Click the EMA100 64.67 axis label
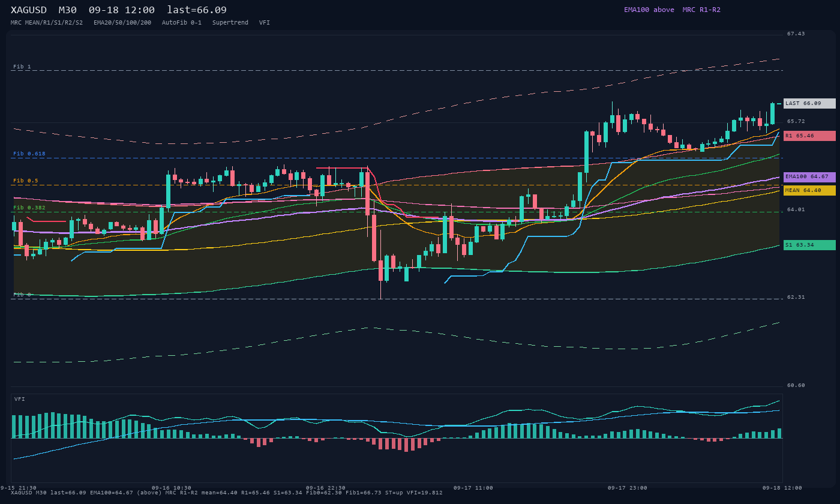The image size is (840, 504). [809, 177]
